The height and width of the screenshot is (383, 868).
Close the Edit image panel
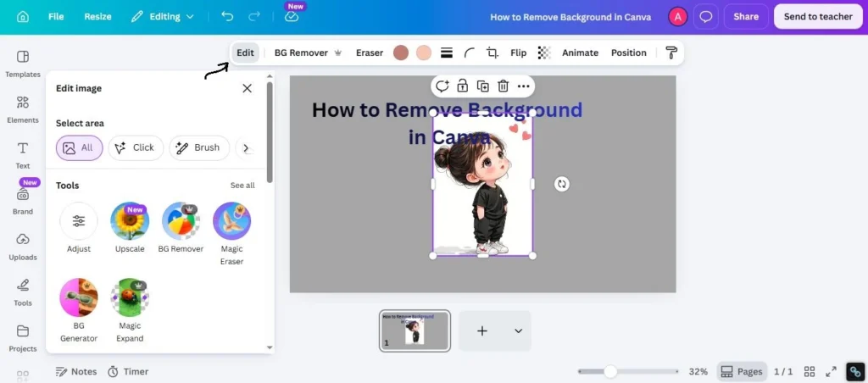(x=247, y=88)
